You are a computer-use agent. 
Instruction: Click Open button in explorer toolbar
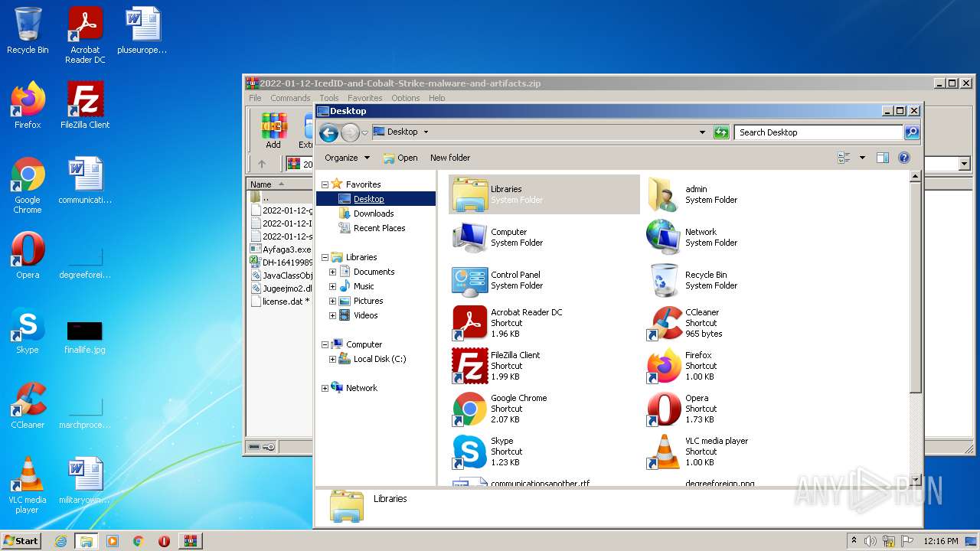point(400,158)
